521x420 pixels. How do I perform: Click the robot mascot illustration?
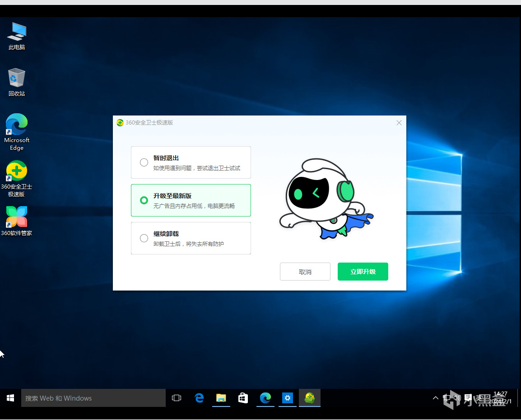click(x=326, y=198)
